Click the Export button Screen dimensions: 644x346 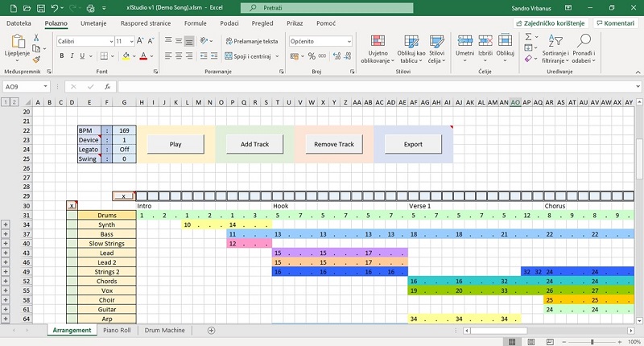pos(413,144)
